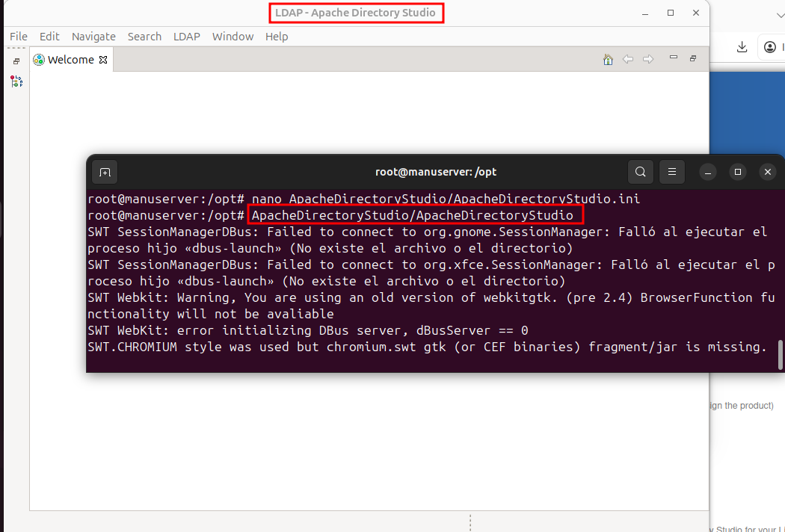The width and height of the screenshot is (785, 532).
Task: Open the LDAP perspective icon in left sidebar
Action: 16,81
